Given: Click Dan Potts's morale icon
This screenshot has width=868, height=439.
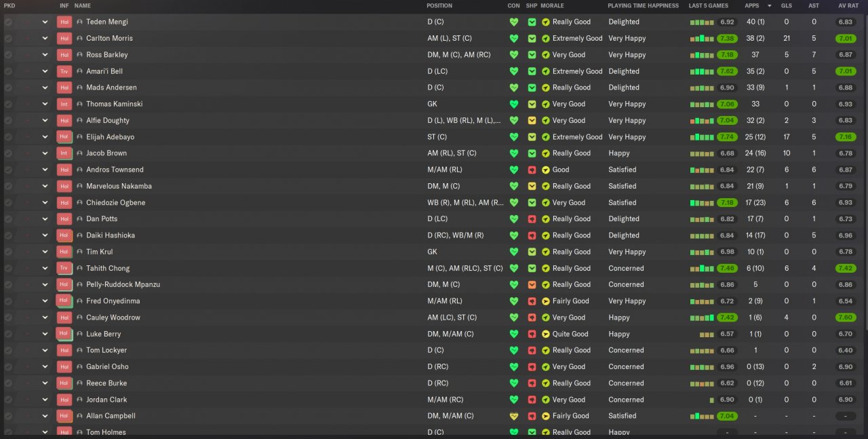Looking at the screenshot, I should coord(545,219).
